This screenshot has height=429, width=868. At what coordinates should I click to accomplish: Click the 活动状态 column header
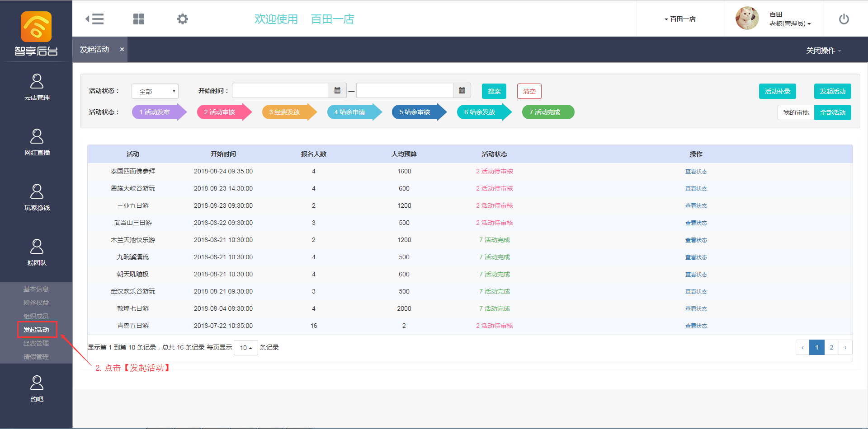(x=495, y=154)
